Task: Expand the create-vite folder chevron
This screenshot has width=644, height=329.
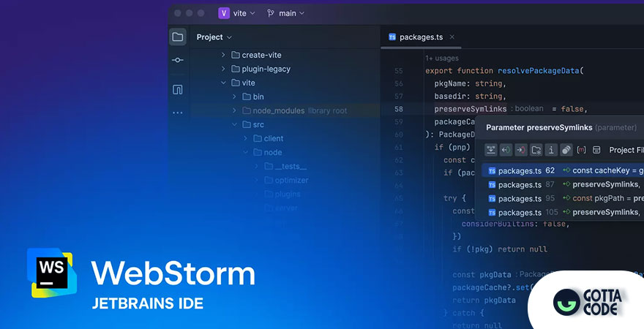Action: pyautogui.click(x=223, y=55)
